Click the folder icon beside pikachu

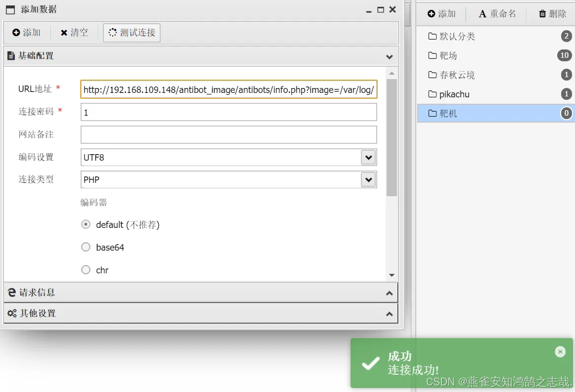pyautogui.click(x=432, y=94)
